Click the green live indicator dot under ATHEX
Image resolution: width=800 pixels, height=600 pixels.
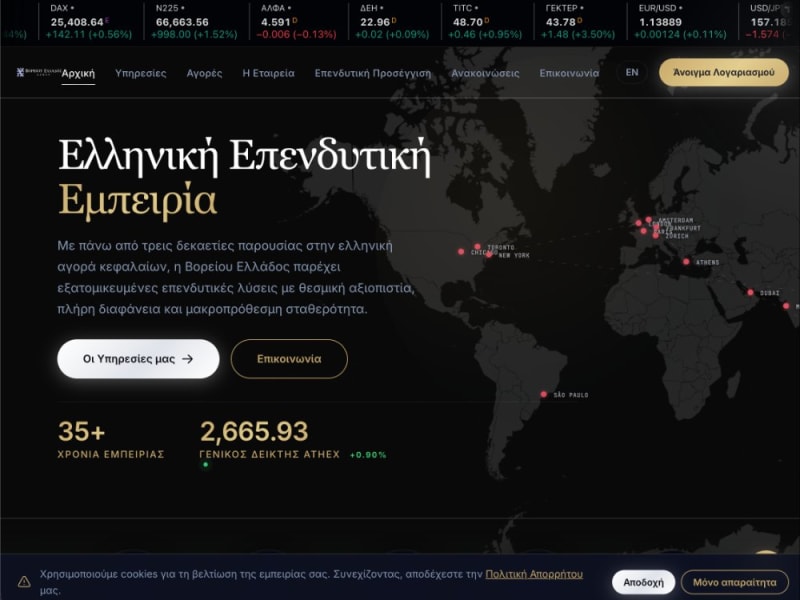pos(206,465)
